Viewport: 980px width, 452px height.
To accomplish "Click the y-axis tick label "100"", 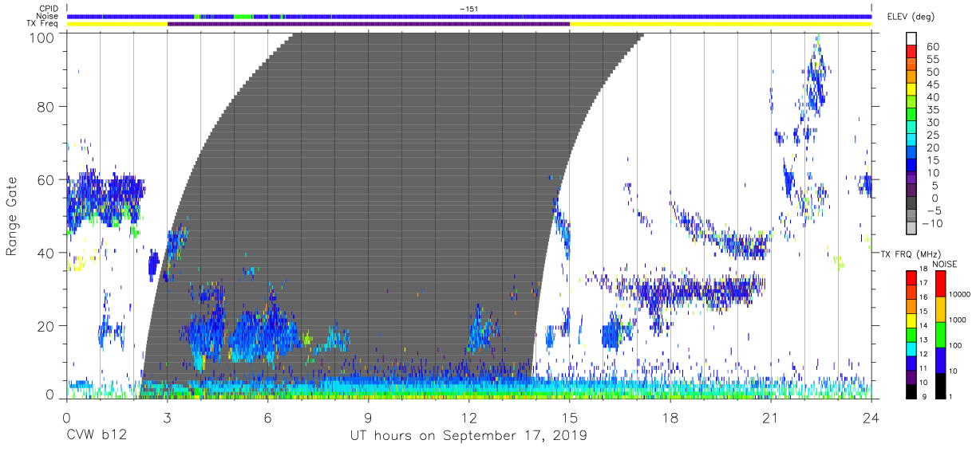I will pos(41,37).
